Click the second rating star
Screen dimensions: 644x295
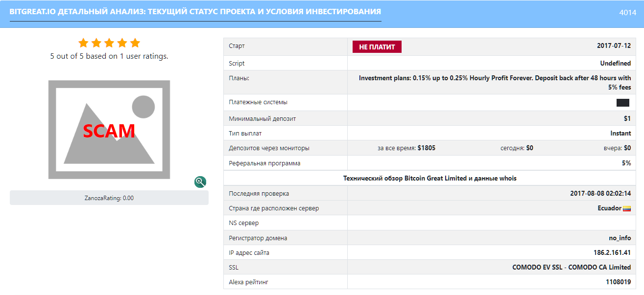click(96, 43)
